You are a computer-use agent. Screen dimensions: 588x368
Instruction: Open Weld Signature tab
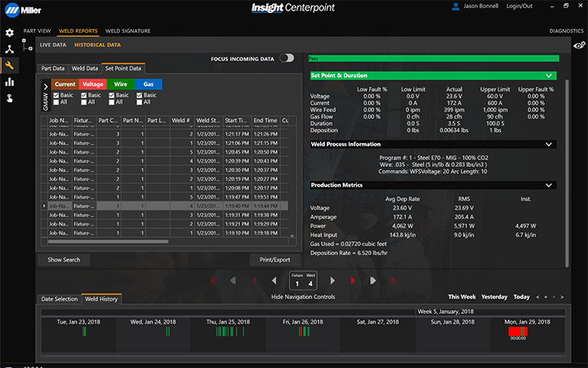point(128,31)
